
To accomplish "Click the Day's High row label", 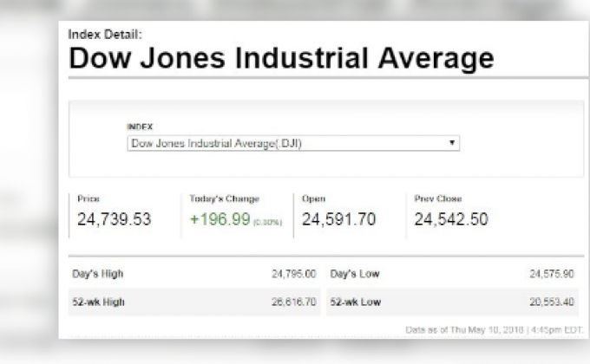I will pyautogui.click(x=97, y=274).
